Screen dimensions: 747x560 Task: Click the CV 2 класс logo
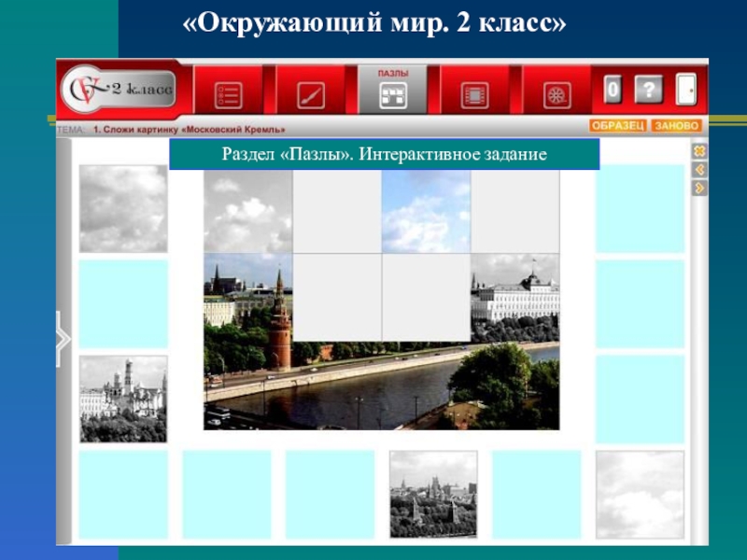click(119, 89)
